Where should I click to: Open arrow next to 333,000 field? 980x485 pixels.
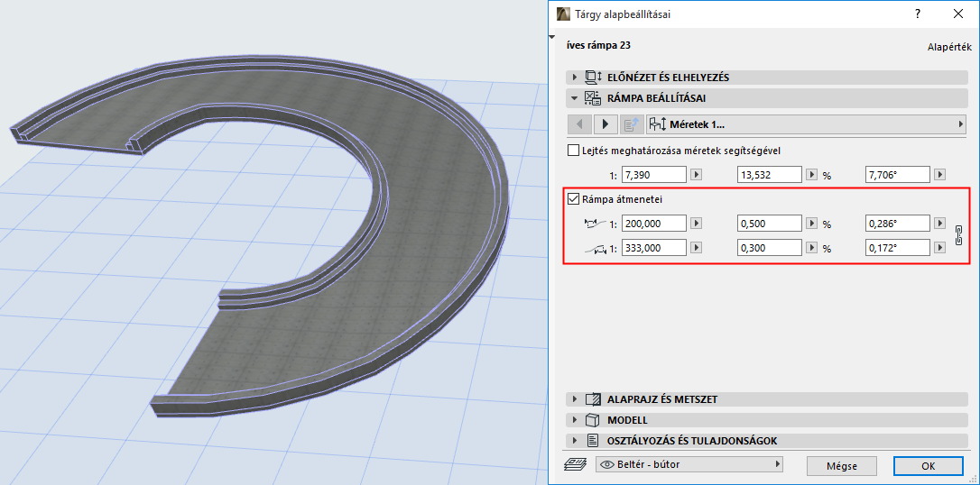[x=696, y=248]
